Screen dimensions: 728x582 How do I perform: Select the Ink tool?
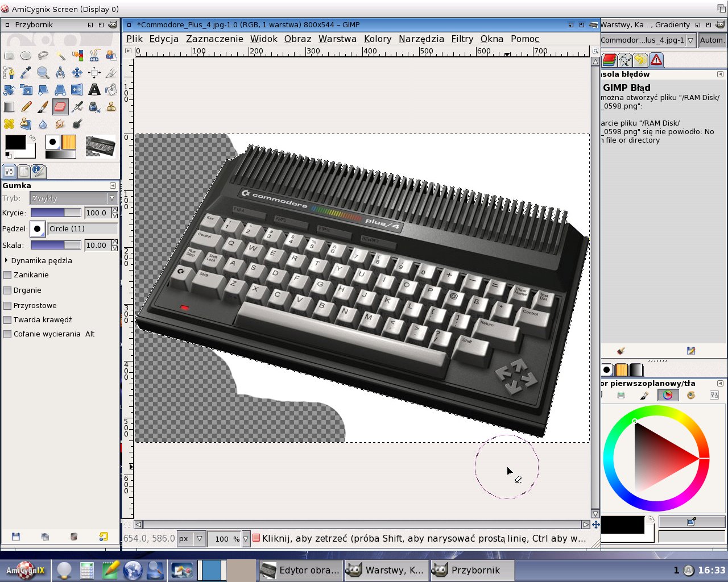pyautogui.click(x=94, y=107)
